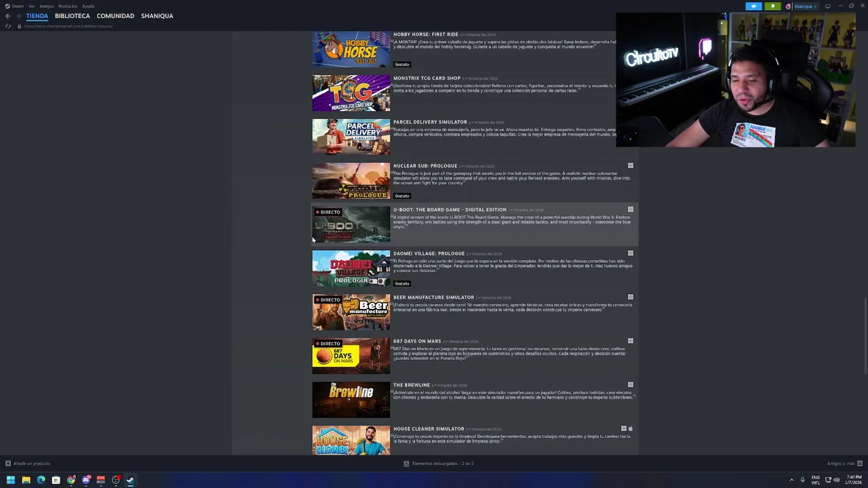Screen dimensions: 868x488
Task: Go back with the Steam back arrow
Action: [7, 16]
